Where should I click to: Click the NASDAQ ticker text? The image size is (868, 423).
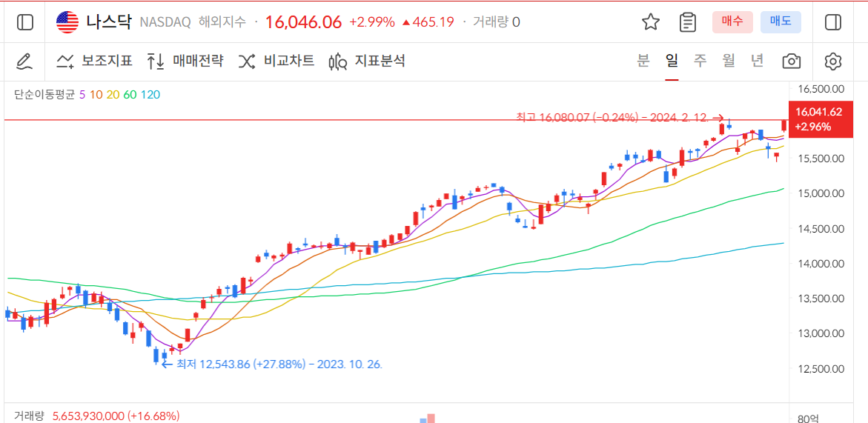165,22
